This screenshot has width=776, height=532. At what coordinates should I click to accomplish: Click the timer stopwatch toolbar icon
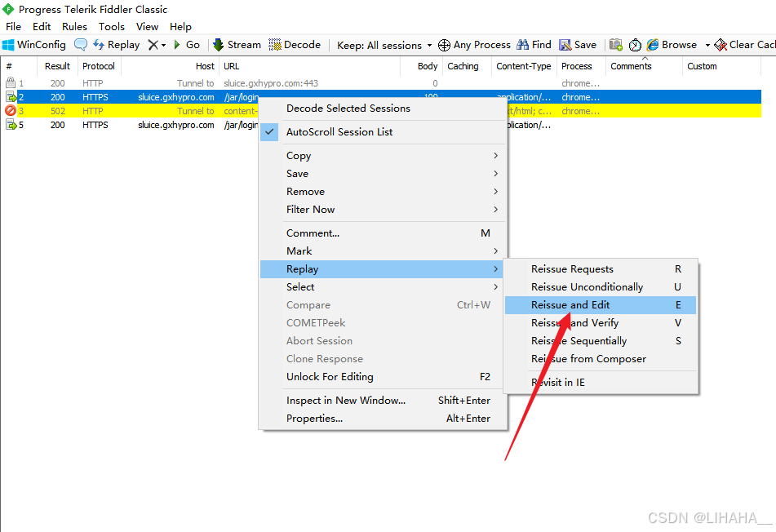tap(635, 45)
